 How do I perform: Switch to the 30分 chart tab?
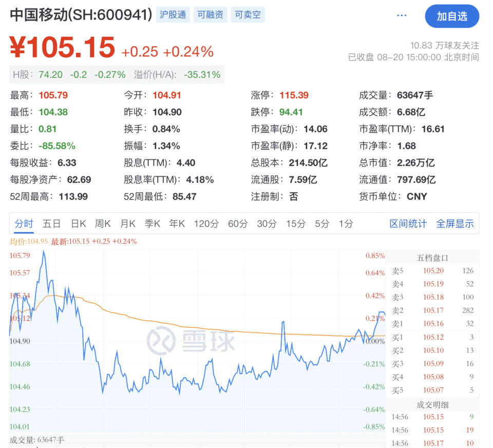[x=267, y=224]
